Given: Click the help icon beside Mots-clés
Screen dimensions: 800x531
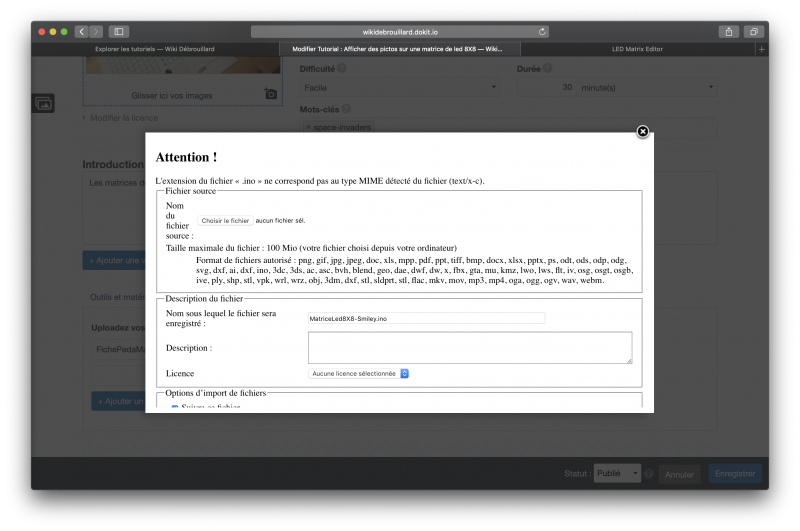Looking at the screenshot, I should click(x=346, y=109).
